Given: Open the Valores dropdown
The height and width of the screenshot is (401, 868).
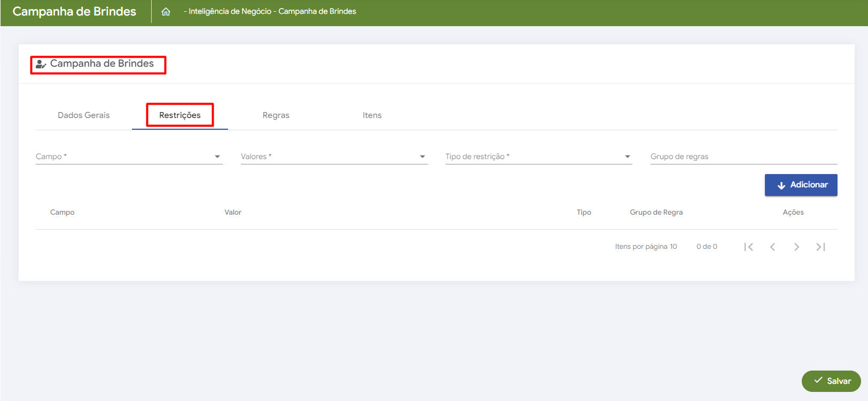Looking at the screenshot, I should click(334, 156).
